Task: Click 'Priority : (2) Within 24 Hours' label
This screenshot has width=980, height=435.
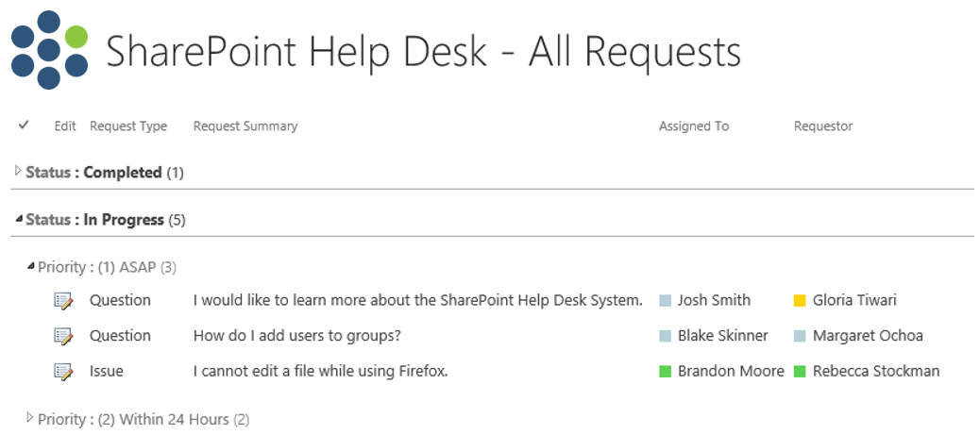Action: pyautogui.click(x=134, y=419)
